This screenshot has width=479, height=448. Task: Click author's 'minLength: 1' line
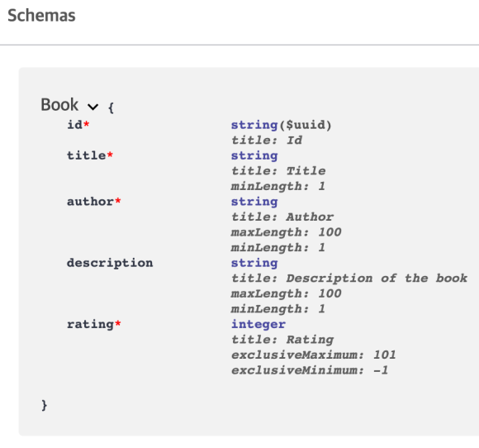(278, 248)
